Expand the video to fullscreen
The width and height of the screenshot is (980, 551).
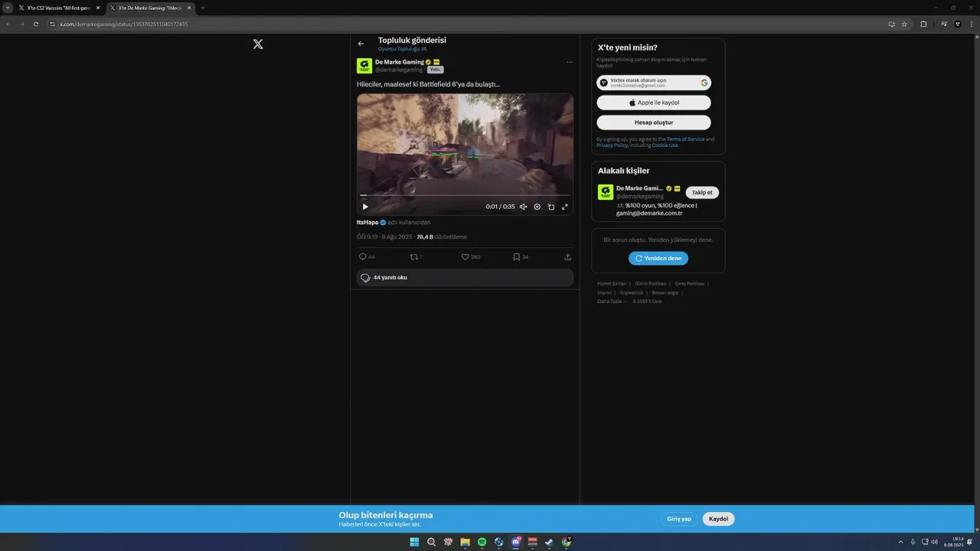(x=565, y=207)
